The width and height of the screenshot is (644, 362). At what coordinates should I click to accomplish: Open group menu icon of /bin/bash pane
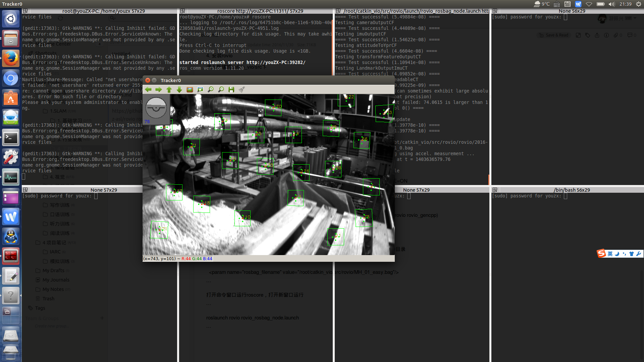[x=495, y=190]
